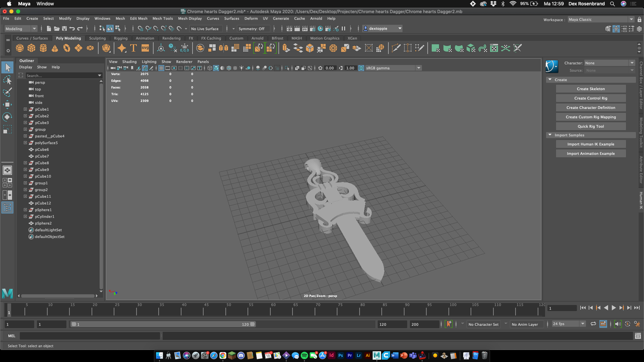Click the Quick Rig Tool button
This screenshot has height=362, width=644.
click(591, 126)
